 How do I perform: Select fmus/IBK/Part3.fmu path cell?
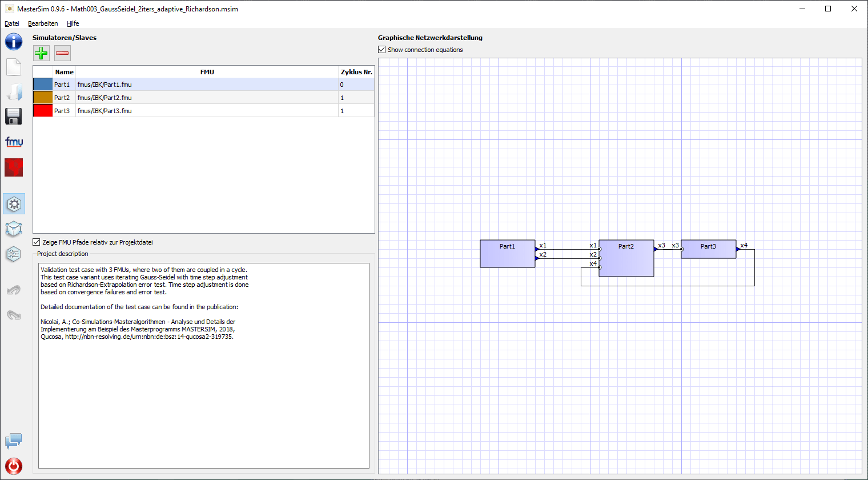[x=207, y=111]
